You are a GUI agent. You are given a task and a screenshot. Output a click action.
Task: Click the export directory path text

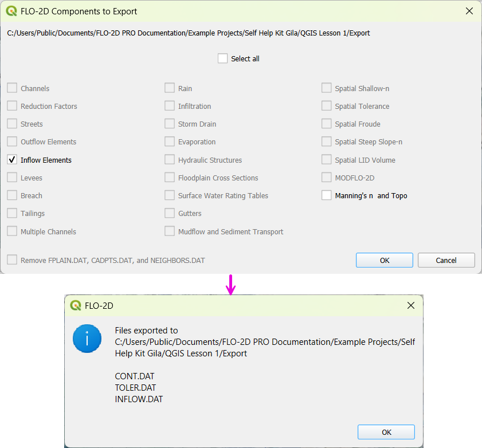[x=189, y=33]
